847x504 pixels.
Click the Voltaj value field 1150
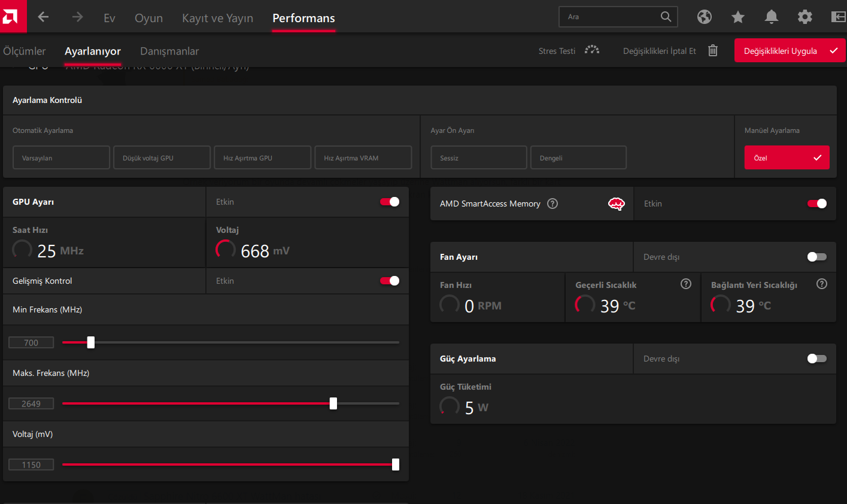31,464
